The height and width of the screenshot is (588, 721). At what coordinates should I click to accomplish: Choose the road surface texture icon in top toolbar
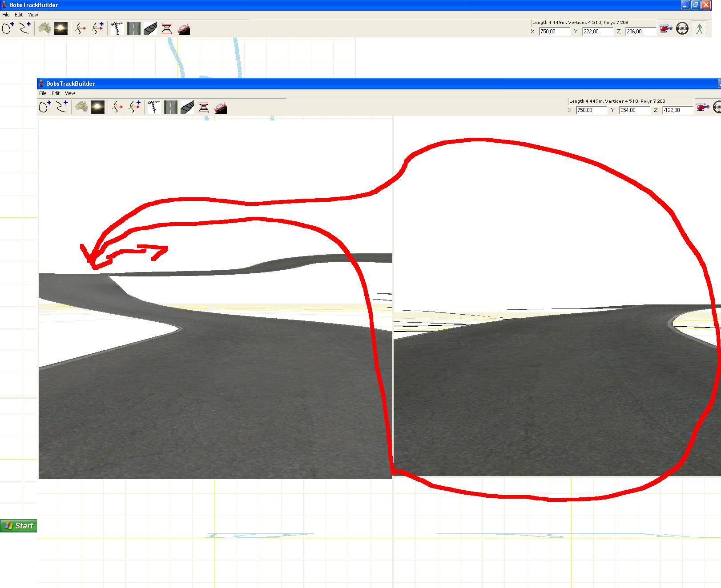pos(134,29)
